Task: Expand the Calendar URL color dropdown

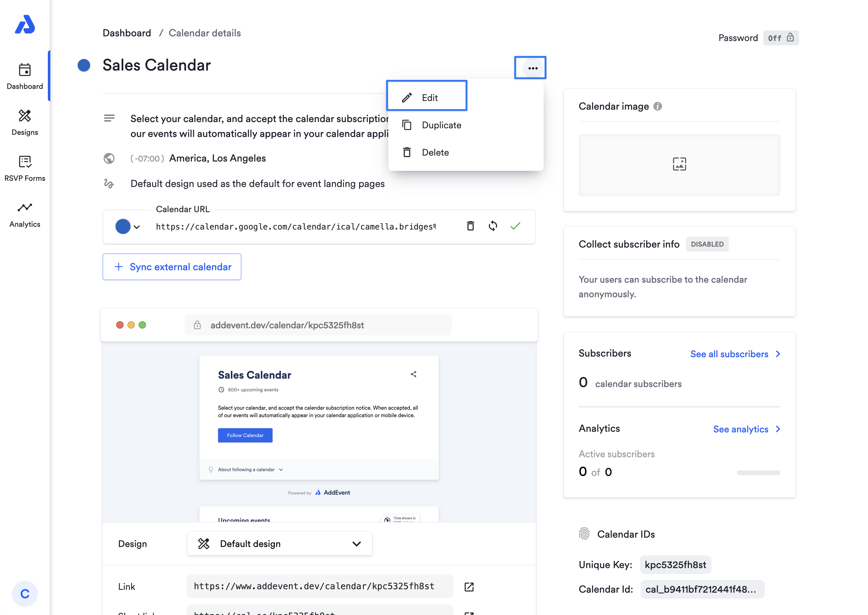Action: pyautogui.click(x=128, y=226)
